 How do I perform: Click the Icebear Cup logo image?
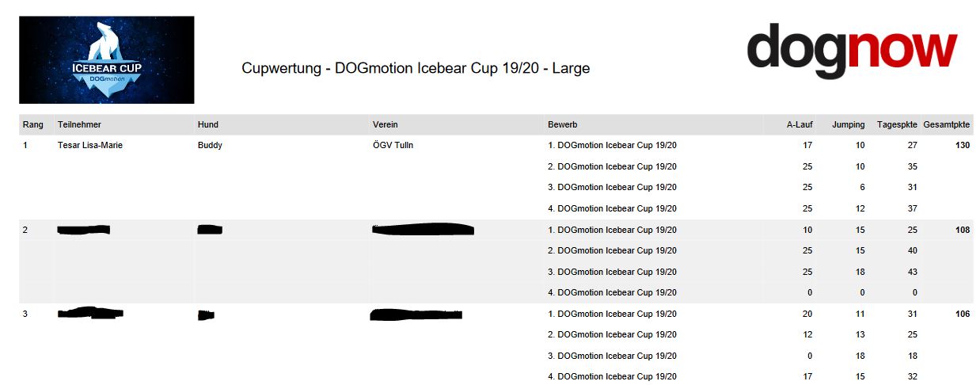click(107, 60)
